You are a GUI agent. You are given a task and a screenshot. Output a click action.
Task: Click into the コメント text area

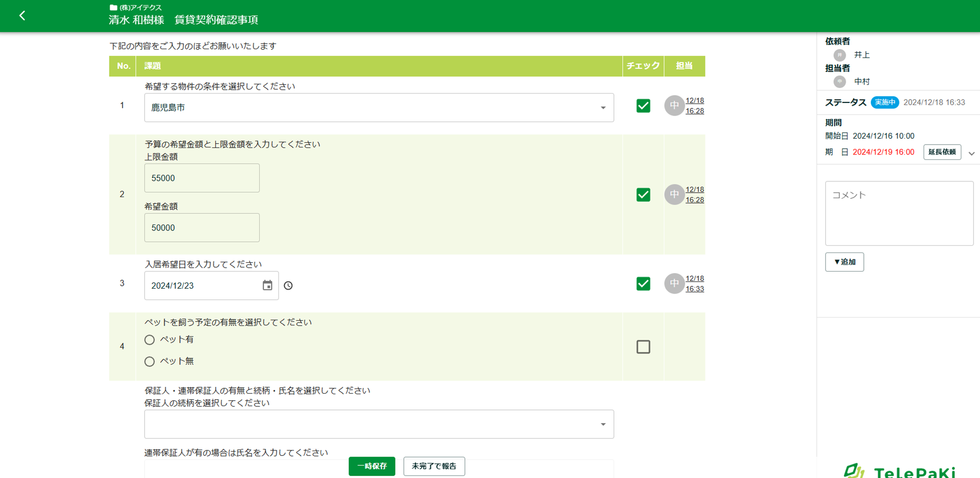pos(899,213)
